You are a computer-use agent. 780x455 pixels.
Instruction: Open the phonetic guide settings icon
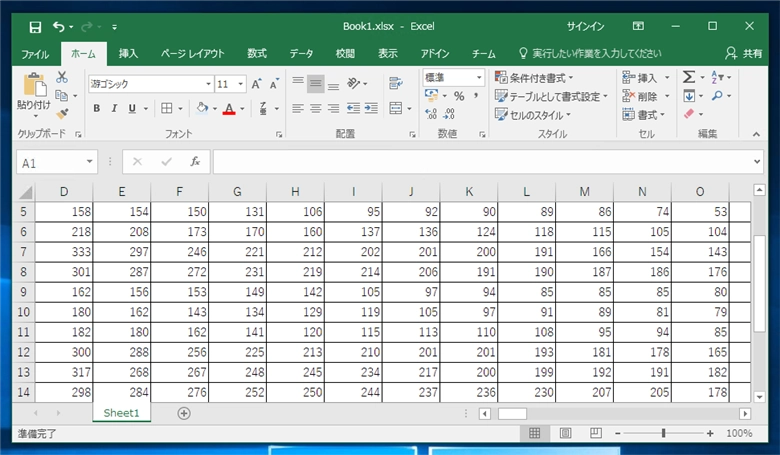(x=263, y=108)
